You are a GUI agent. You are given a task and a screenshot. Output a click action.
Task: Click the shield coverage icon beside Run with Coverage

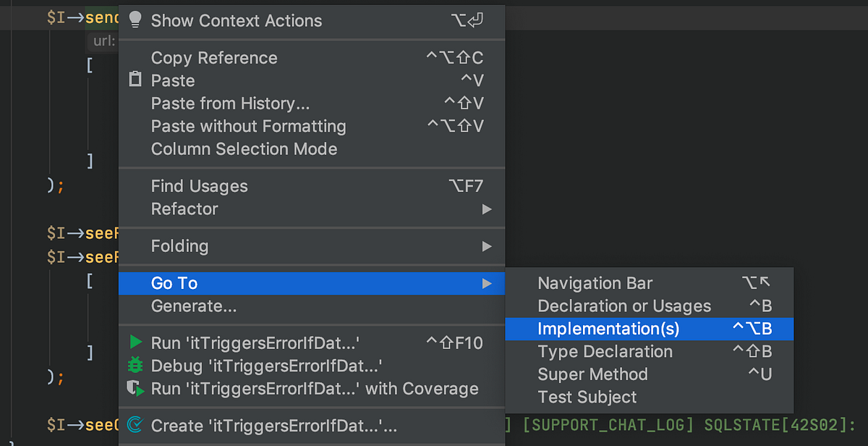click(135, 389)
